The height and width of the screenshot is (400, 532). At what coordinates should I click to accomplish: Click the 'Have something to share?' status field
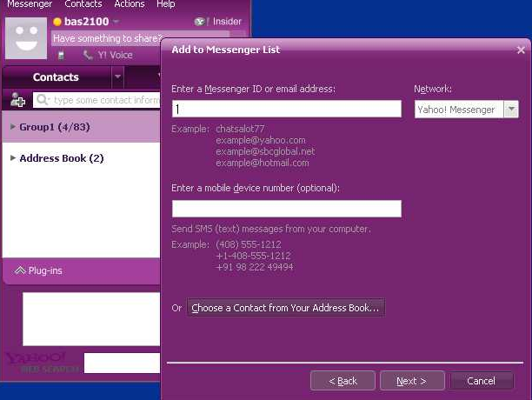pos(141,38)
